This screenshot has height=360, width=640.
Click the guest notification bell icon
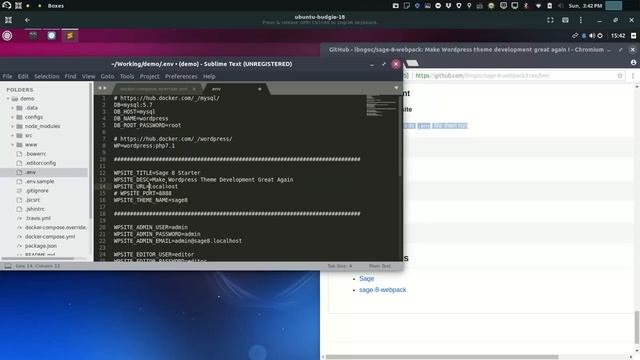[x=584, y=36]
